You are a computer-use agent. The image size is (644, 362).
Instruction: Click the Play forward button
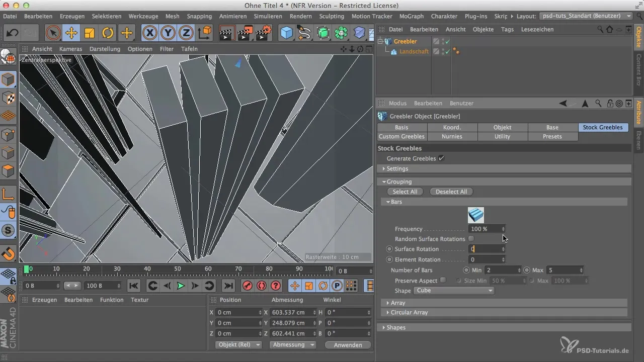[181, 286]
